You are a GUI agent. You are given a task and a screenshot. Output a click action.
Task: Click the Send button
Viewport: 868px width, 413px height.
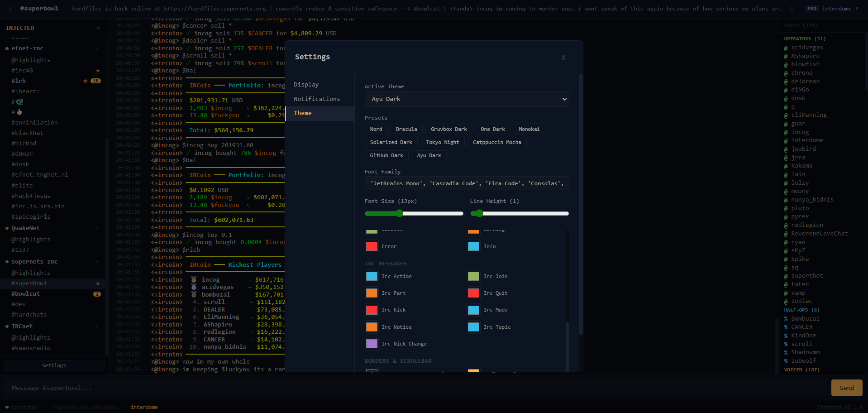tap(846, 388)
